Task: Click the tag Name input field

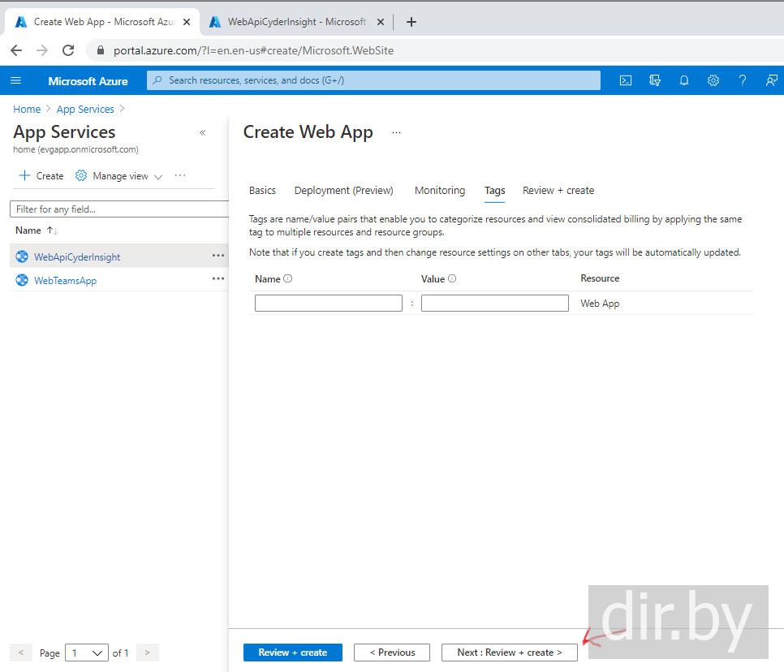Action: coord(328,304)
